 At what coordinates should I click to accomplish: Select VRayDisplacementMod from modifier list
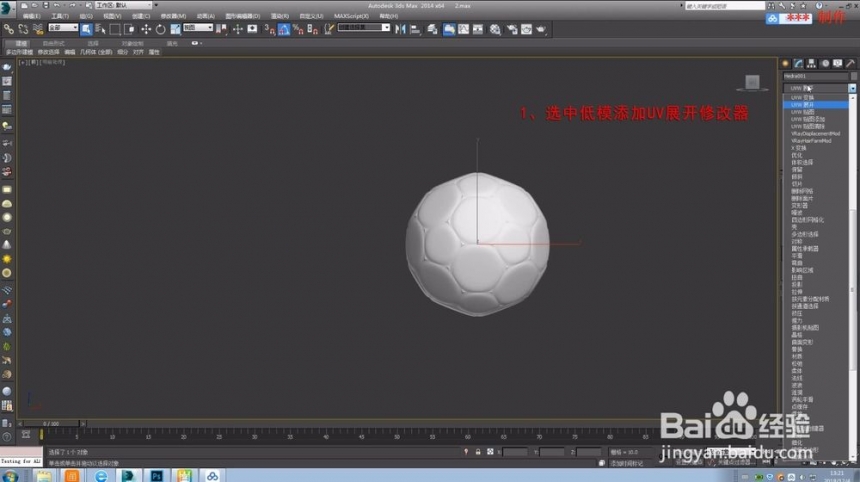816,133
